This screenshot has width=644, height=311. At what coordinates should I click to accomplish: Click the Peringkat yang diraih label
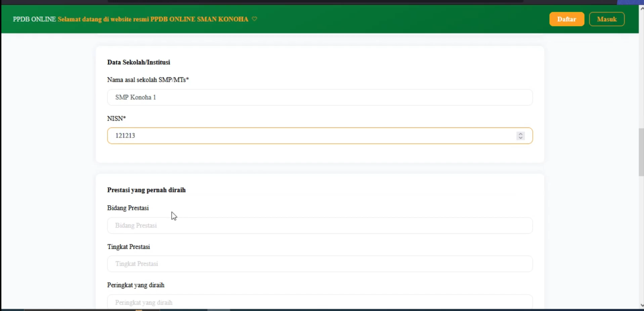(x=136, y=285)
